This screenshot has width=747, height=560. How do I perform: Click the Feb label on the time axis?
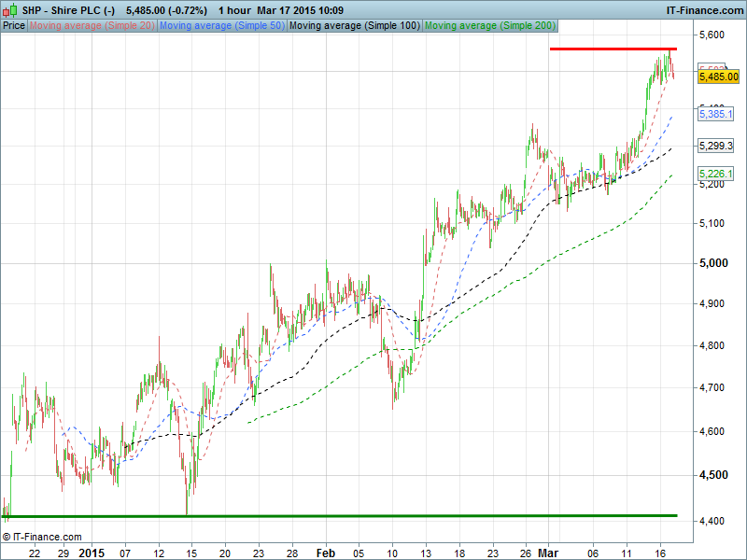(326, 553)
